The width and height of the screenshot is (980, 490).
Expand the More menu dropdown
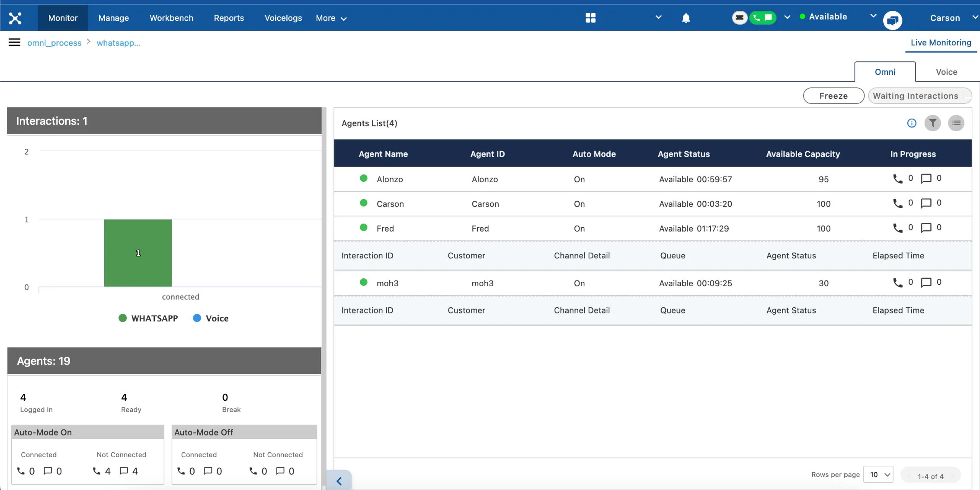pos(331,18)
